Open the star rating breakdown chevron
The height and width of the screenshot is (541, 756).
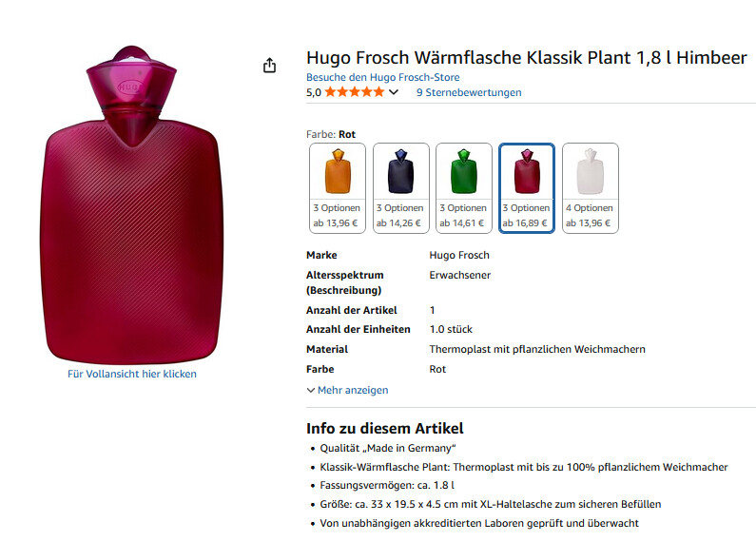(394, 92)
